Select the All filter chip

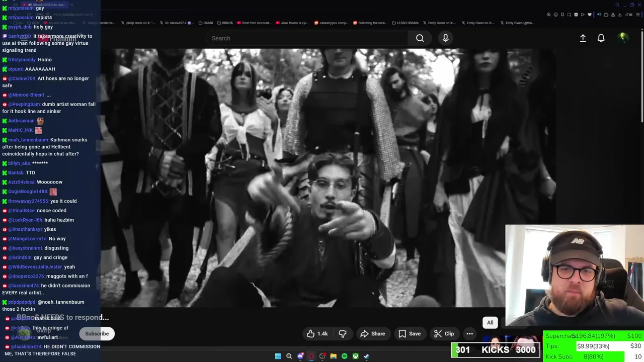490,323
